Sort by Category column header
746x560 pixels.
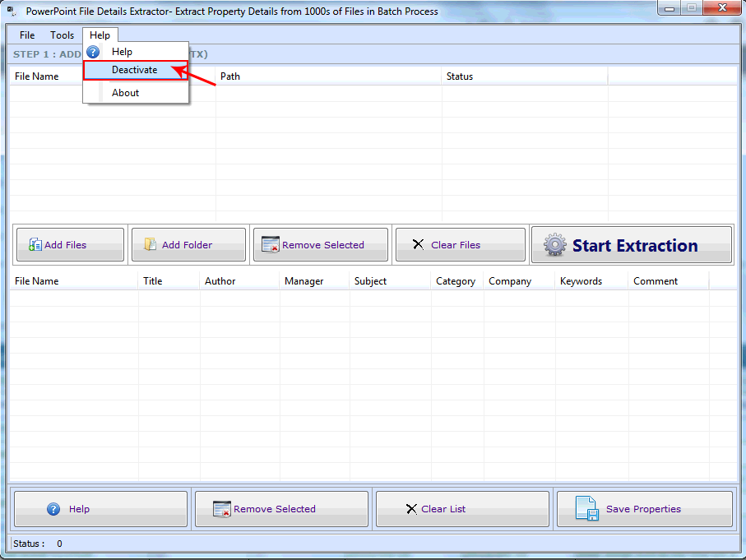[457, 281]
